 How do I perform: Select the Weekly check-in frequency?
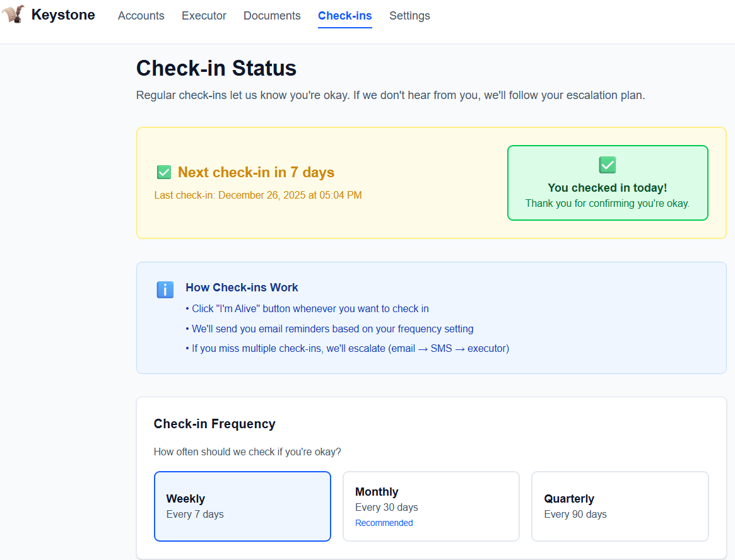pyautogui.click(x=242, y=506)
